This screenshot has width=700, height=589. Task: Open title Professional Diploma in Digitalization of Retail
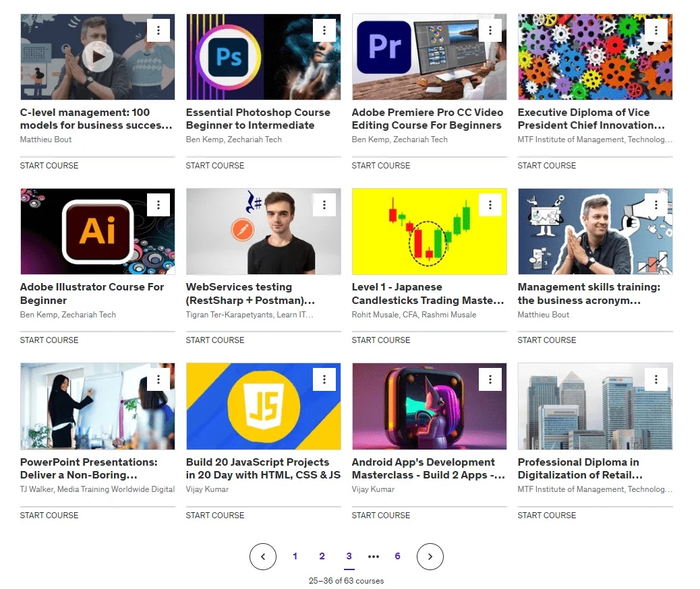pyautogui.click(x=581, y=468)
